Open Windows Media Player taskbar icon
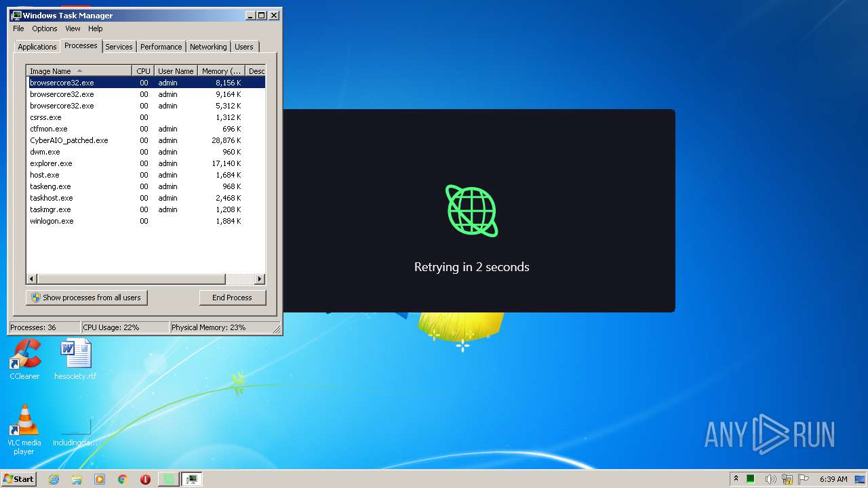The image size is (868, 488). pyautogui.click(x=100, y=479)
